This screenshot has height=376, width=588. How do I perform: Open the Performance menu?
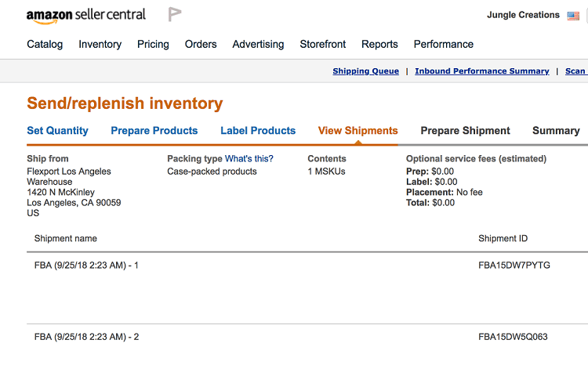(x=443, y=44)
